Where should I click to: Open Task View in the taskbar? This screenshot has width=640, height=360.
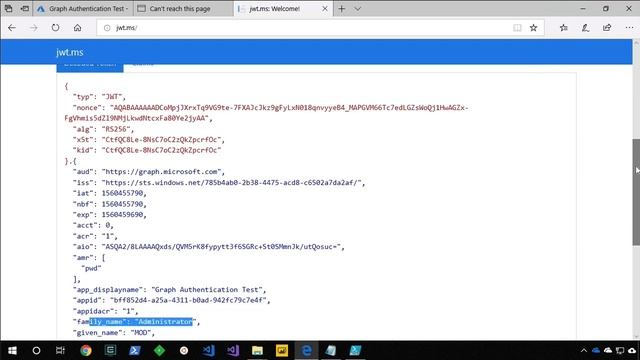[60, 350]
